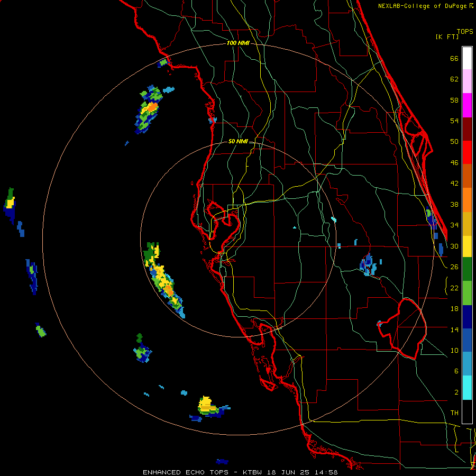Viewport: 476px width, 476px height.
Task: Click the "34" legend value
Action: [x=454, y=225]
